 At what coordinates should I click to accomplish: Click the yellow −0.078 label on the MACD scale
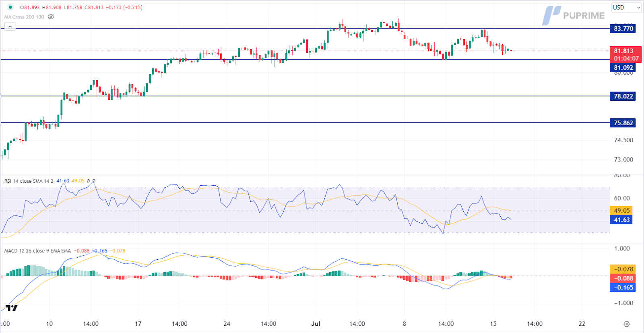pos(623,269)
